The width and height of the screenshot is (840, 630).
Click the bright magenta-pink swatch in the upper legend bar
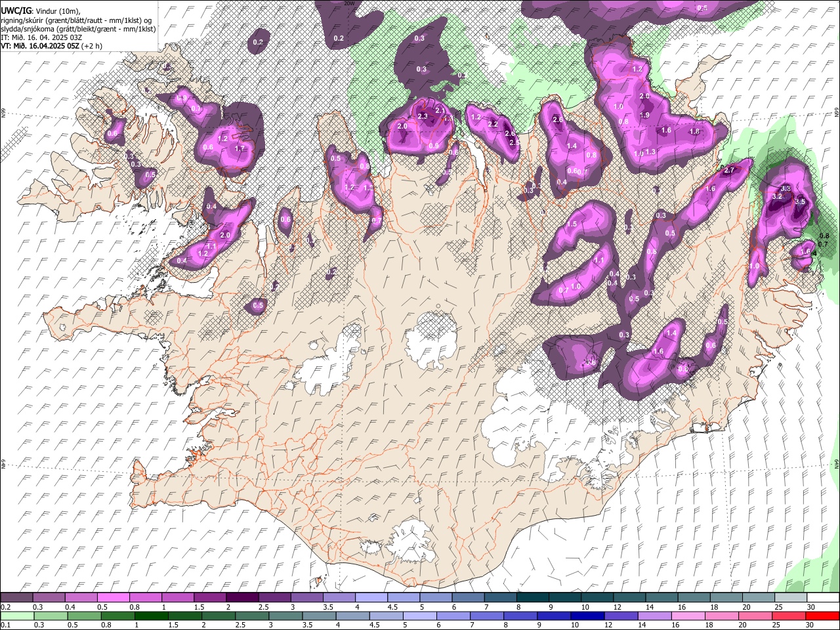114,598
